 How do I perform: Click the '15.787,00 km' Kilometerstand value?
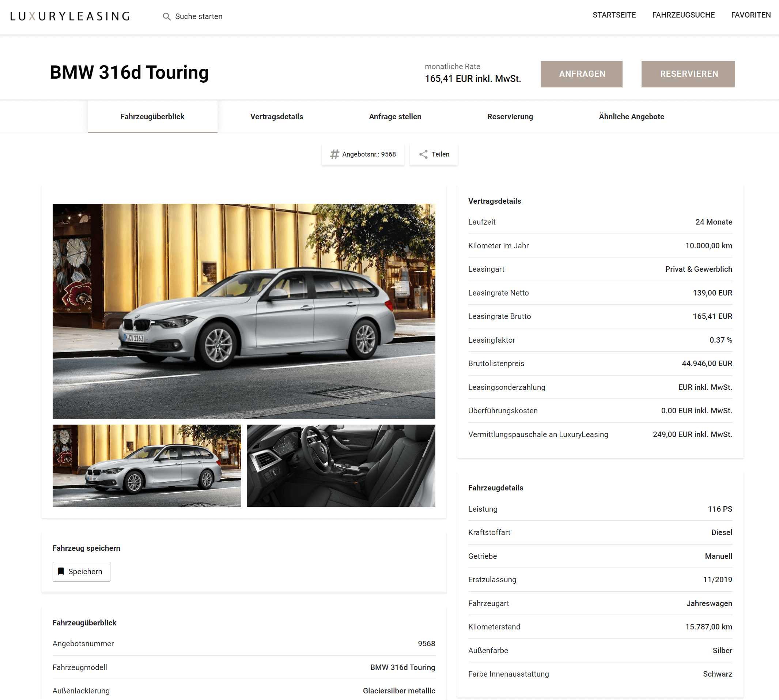709,627
